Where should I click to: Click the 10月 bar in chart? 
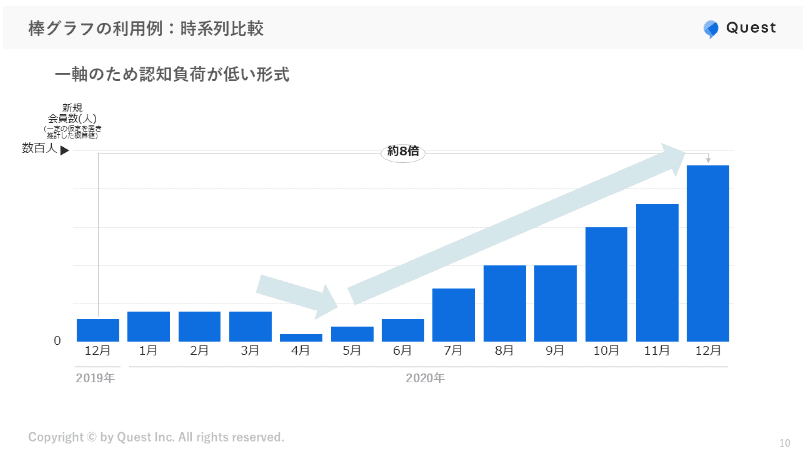click(606, 284)
